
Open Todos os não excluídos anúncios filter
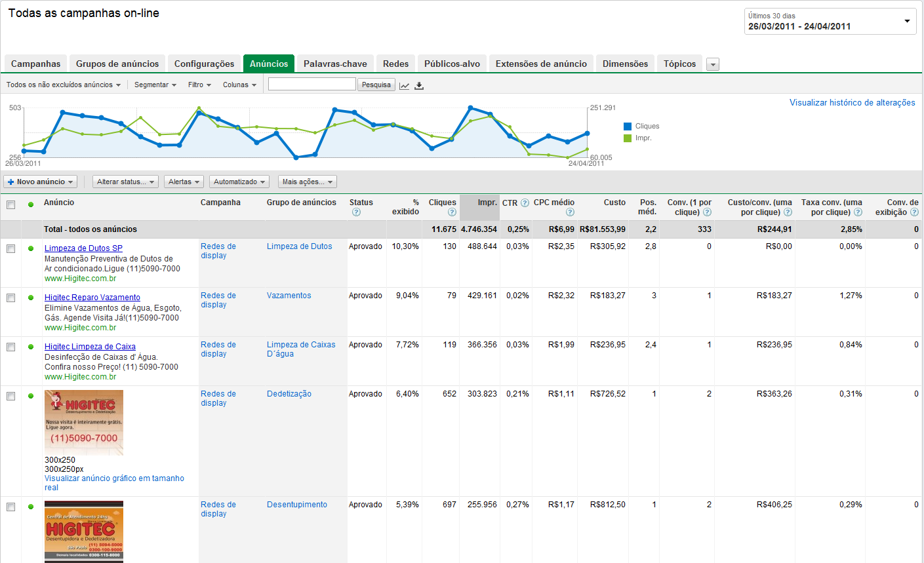(64, 85)
